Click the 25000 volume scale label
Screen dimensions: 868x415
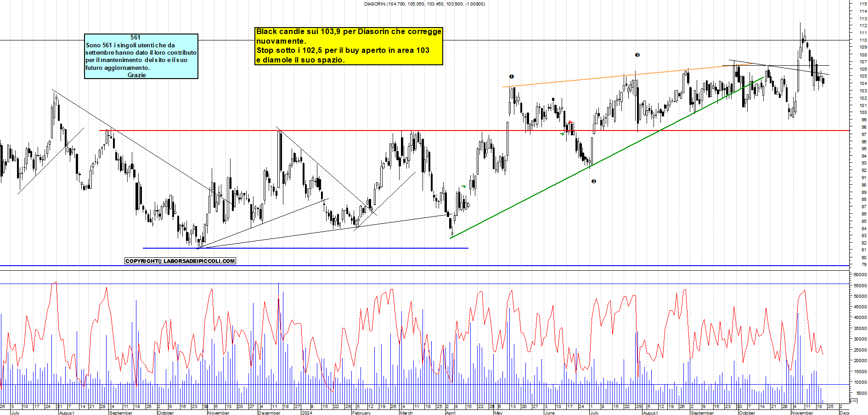click(x=860, y=350)
